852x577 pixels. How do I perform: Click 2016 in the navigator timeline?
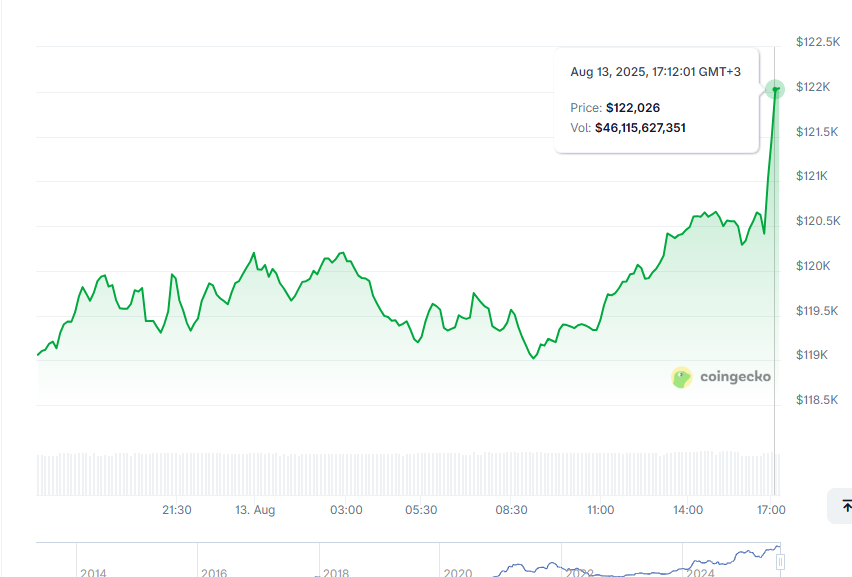pos(214,573)
